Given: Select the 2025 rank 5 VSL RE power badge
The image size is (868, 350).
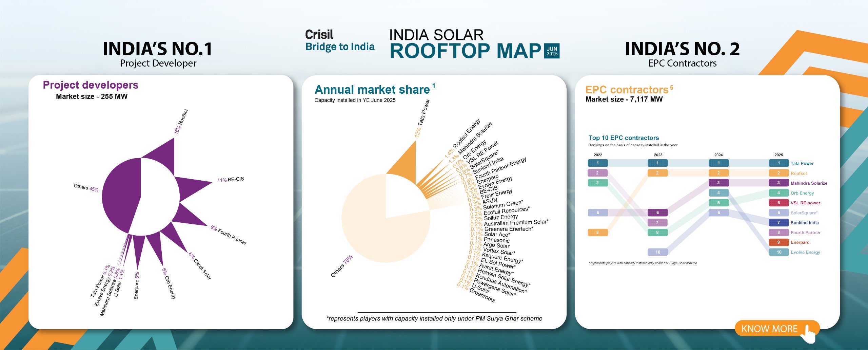Looking at the screenshot, I should click(x=778, y=203).
